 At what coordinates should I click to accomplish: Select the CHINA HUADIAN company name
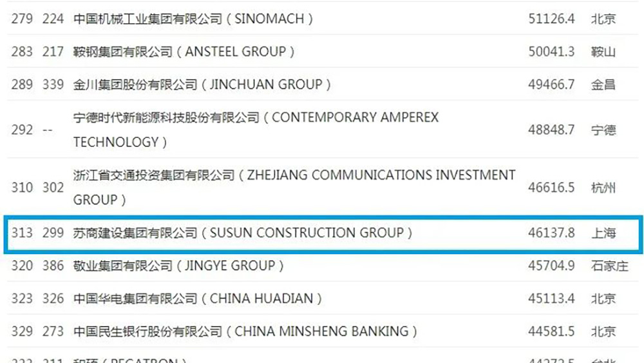(198, 299)
